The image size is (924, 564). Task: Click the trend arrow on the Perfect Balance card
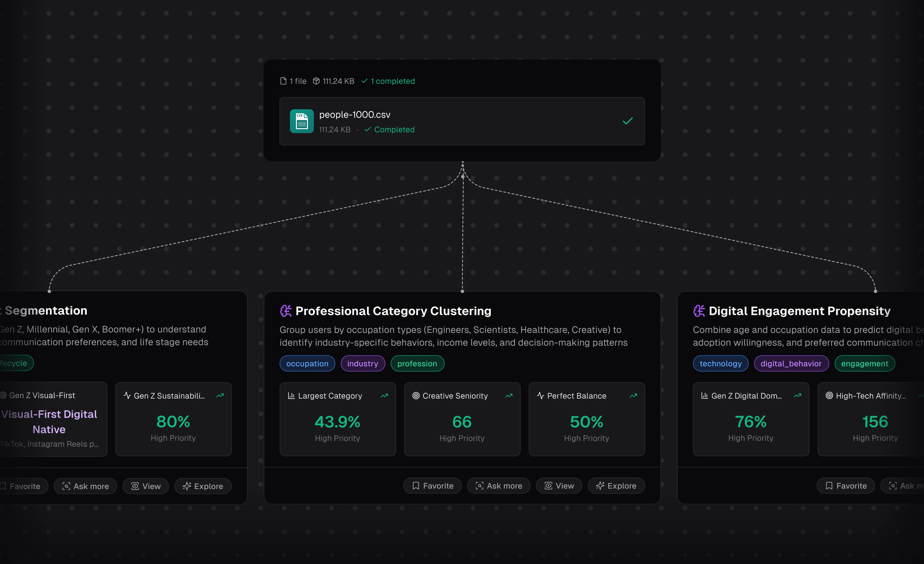[633, 396]
